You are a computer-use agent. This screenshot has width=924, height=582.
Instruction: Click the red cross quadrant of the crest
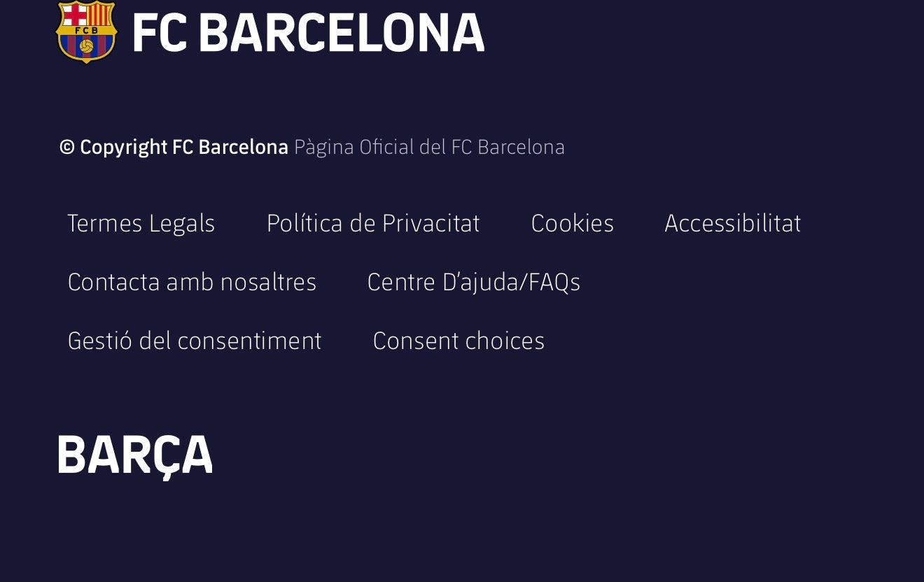pyautogui.click(x=74, y=13)
